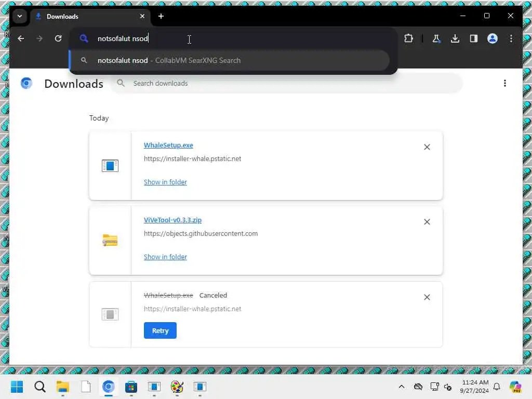Open File Explorer from the taskbar
This screenshot has width=532, height=399.
63,387
